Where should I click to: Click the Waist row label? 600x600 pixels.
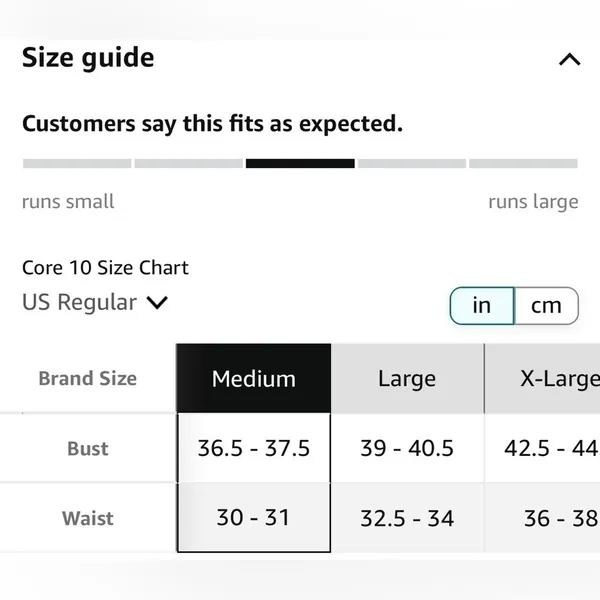88,518
